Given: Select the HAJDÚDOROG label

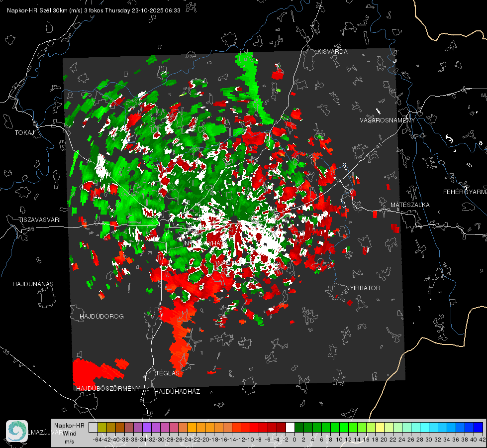Looking at the screenshot, I should [101, 316].
